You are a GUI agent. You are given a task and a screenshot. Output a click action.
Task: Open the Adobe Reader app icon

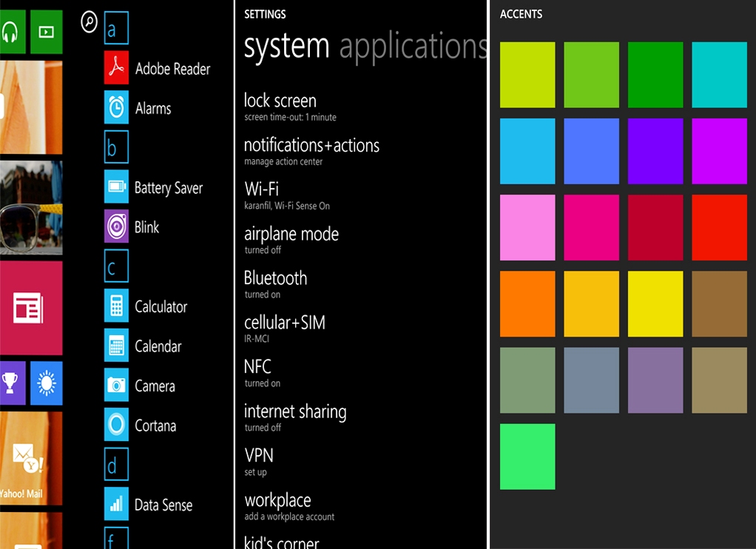point(116,67)
